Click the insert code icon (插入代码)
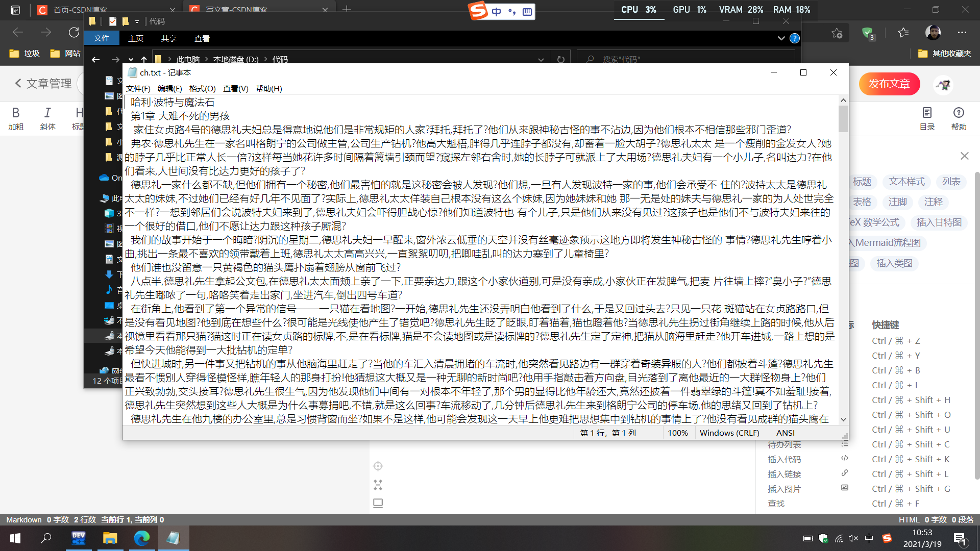 845,458
